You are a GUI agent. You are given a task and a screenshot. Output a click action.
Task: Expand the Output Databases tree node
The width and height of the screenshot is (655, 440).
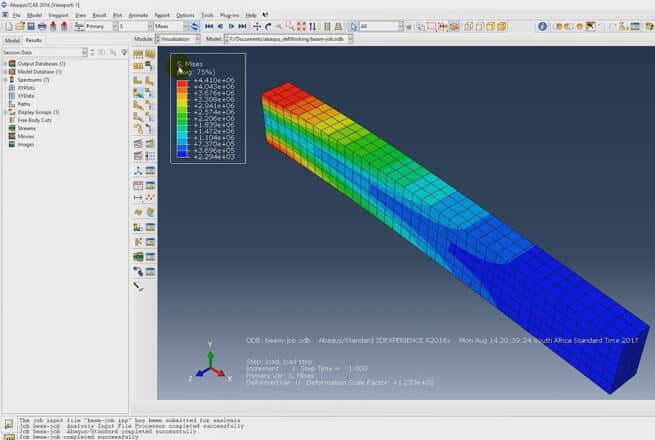5,63
